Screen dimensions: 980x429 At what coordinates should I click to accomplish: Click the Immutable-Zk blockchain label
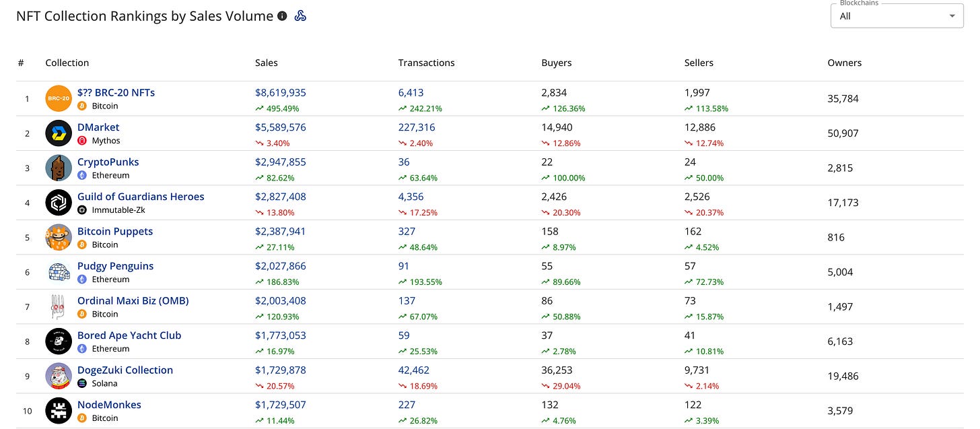point(118,210)
